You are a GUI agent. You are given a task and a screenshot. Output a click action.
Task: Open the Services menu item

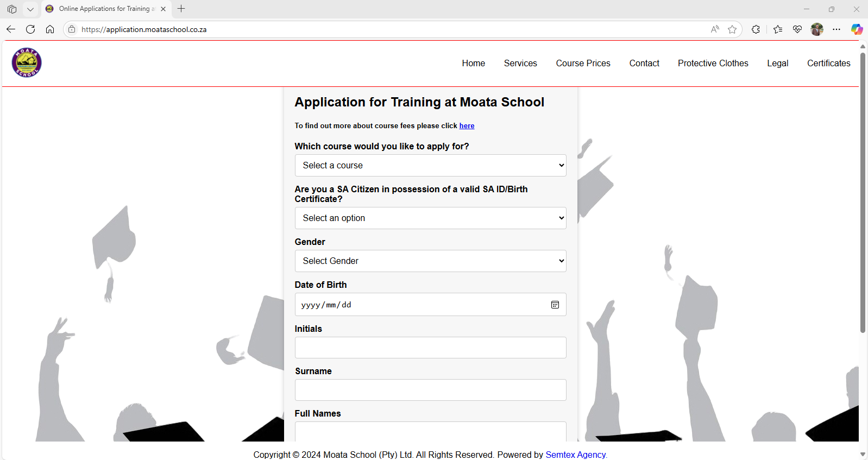[520, 63]
